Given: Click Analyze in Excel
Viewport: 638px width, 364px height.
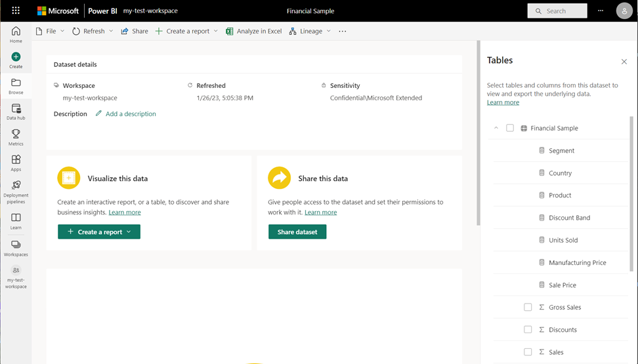Looking at the screenshot, I should click(253, 31).
